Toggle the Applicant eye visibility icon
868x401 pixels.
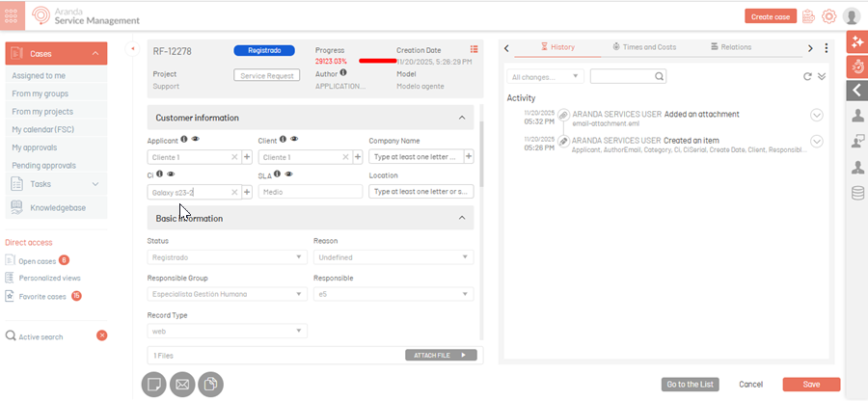196,140
